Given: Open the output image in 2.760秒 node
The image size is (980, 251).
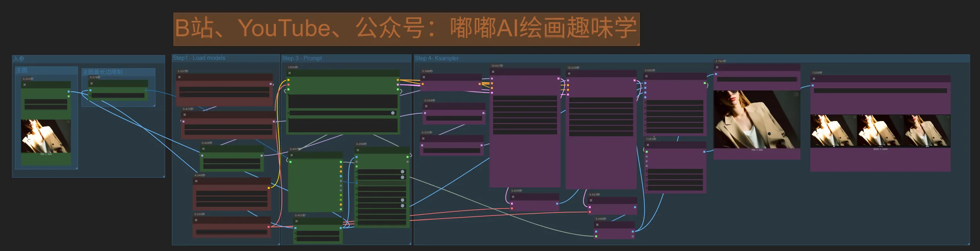Looking at the screenshot, I should [x=757, y=119].
